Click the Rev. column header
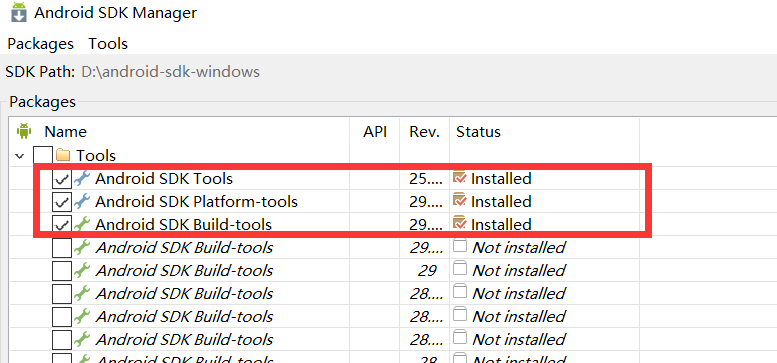 (425, 132)
